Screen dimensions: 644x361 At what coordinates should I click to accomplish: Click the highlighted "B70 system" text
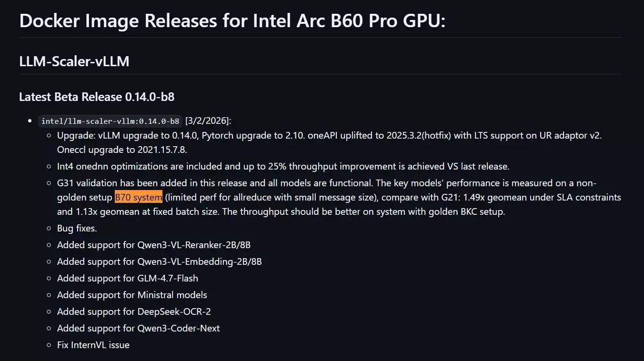click(x=139, y=197)
